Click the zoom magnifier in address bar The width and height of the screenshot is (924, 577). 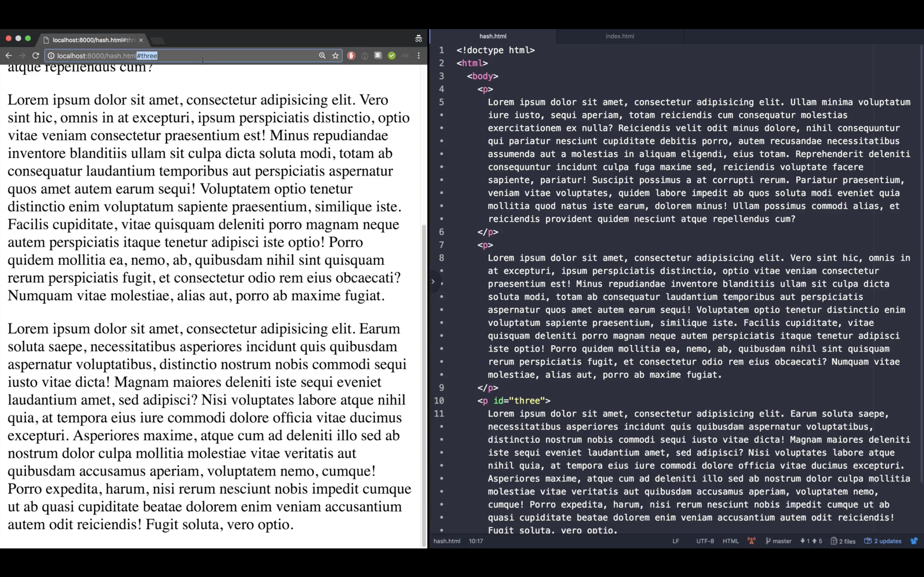tap(322, 56)
